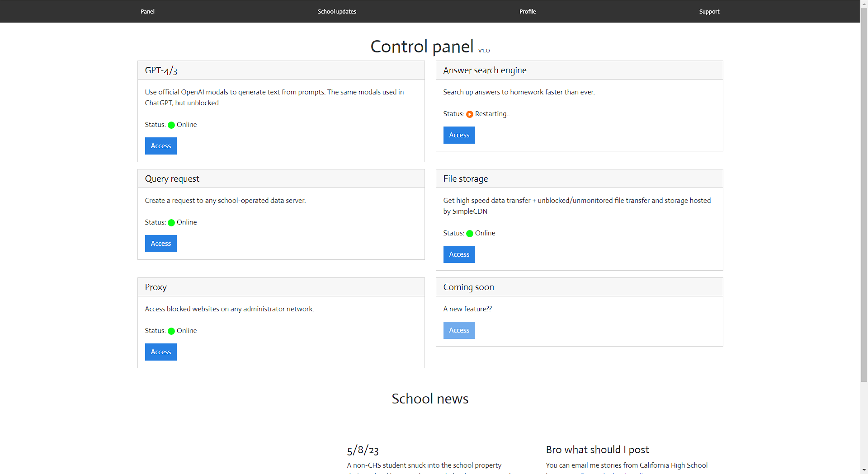Click the scrollbar up arrow
Viewport: 868px width, 474px height.
coord(864,4)
